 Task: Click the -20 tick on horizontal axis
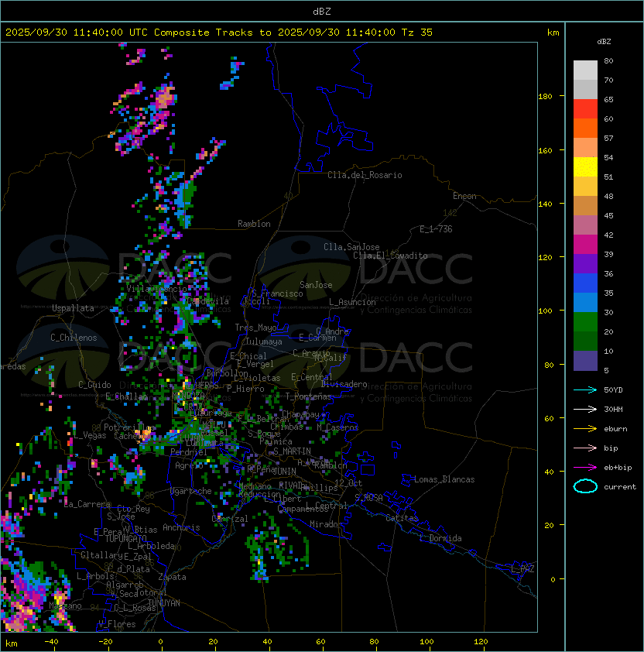tap(105, 642)
